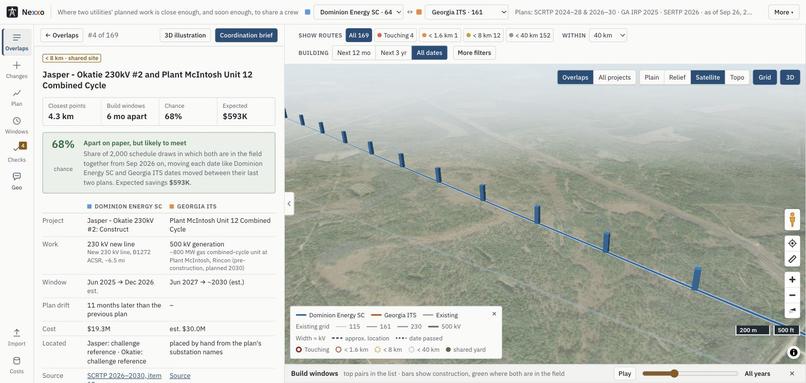Zoom out with the minus map button
The image size is (806, 383).
click(x=792, y=295)
